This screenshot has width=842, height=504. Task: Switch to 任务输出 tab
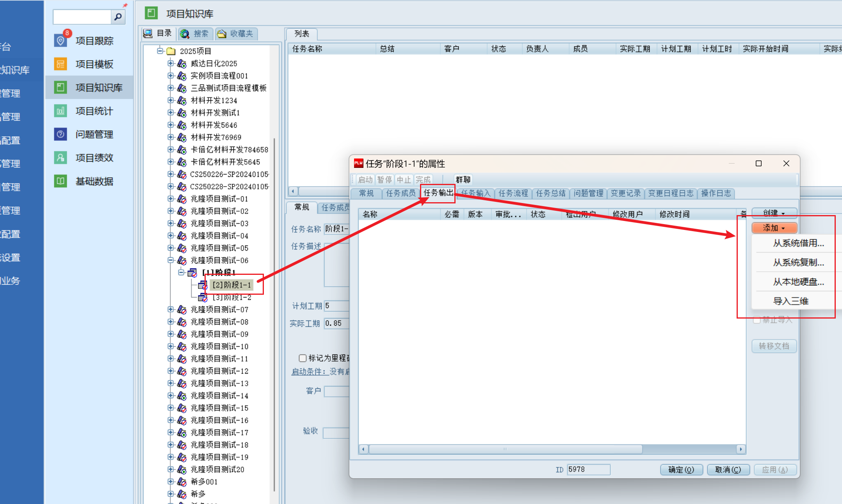438,193
